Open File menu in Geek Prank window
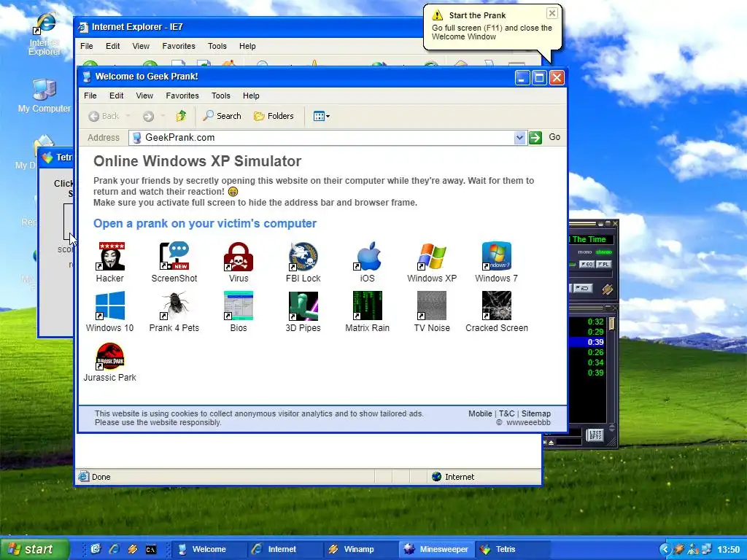 click(x=90, y=96)
